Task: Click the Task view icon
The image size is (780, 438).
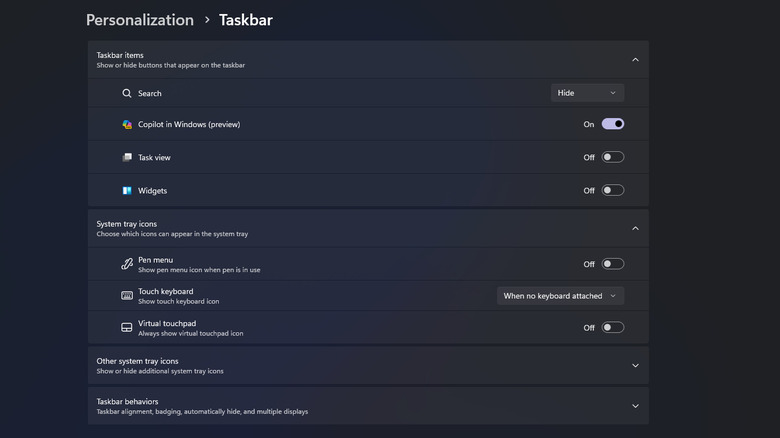Action: tap(127, 157)
